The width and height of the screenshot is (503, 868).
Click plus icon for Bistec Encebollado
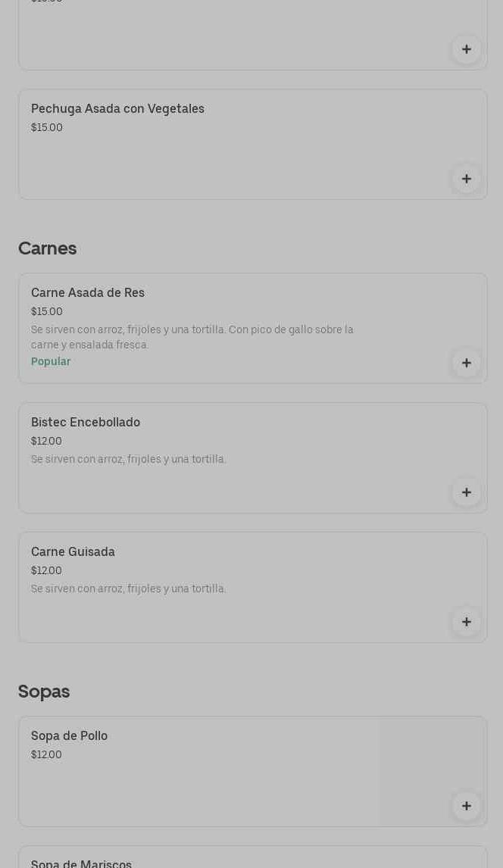point(466,492)
